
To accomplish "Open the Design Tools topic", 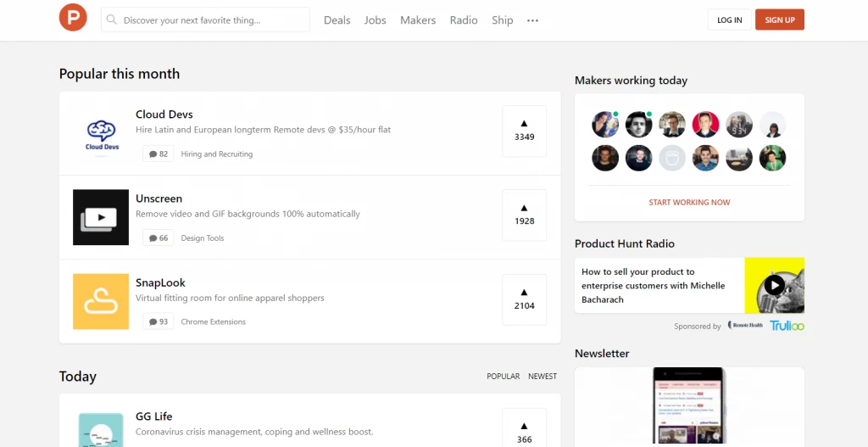I will point(203,238).
